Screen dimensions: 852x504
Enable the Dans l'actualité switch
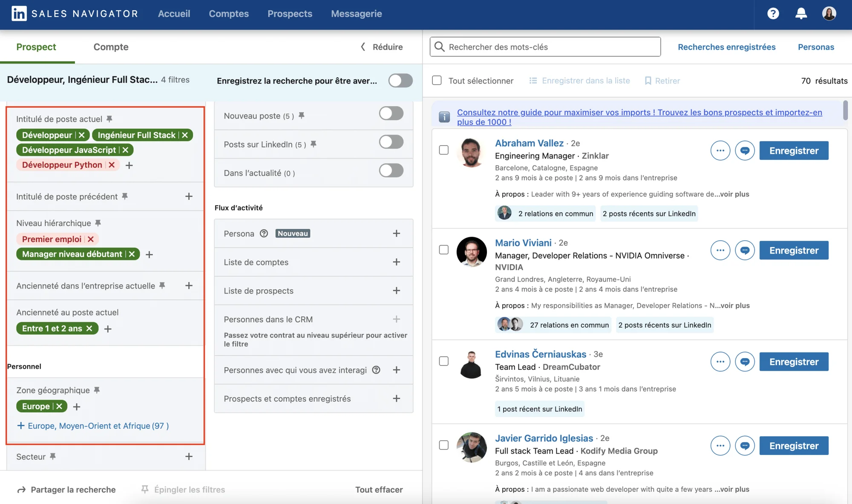click(x=391, y=170)
